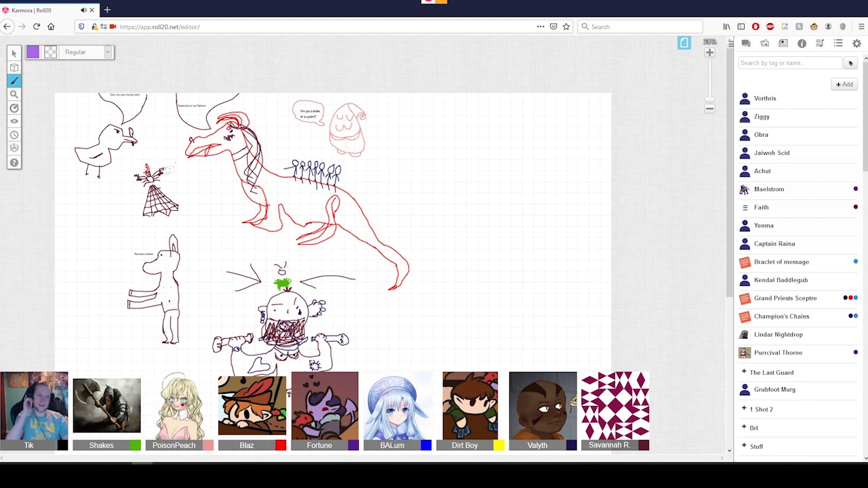868x488 pixels.
Task: Open the Grand Priests Sceptre handout
Action: click(x=799, y=298)
